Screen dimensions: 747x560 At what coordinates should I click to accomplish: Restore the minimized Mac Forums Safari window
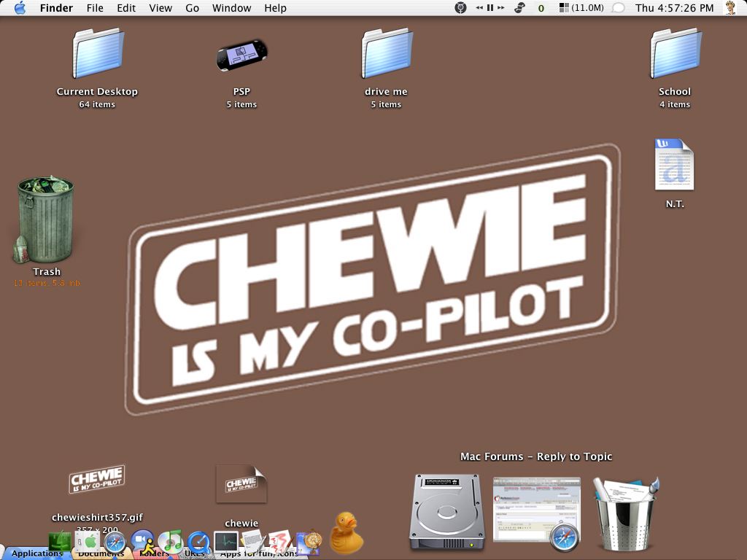(x=537, y=513)
